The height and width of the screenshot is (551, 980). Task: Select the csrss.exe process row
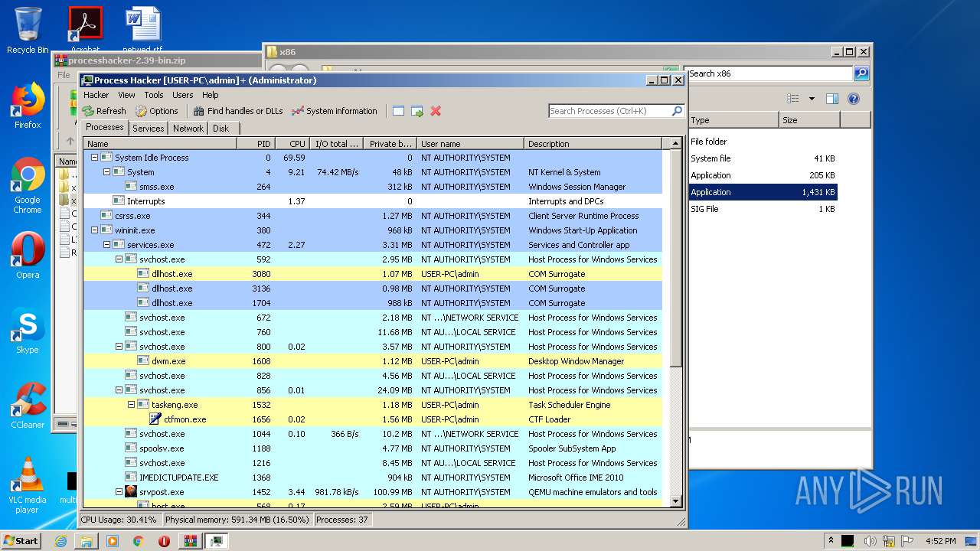click(372, 216)
